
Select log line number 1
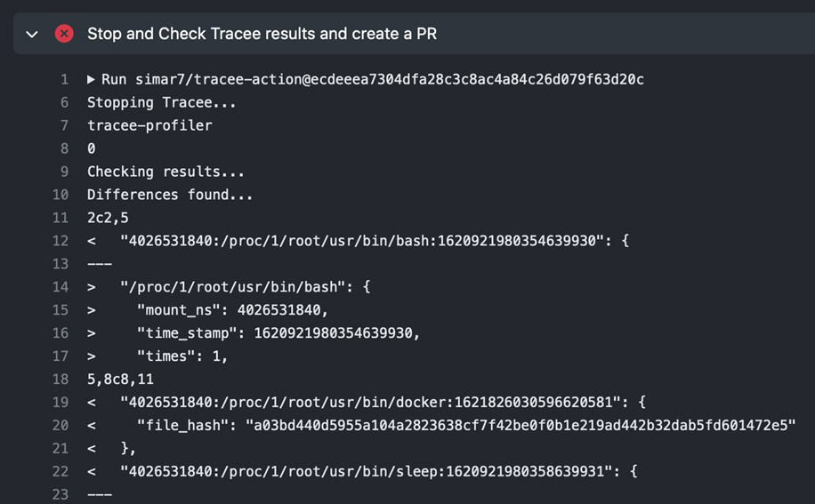tap(64, 79)
